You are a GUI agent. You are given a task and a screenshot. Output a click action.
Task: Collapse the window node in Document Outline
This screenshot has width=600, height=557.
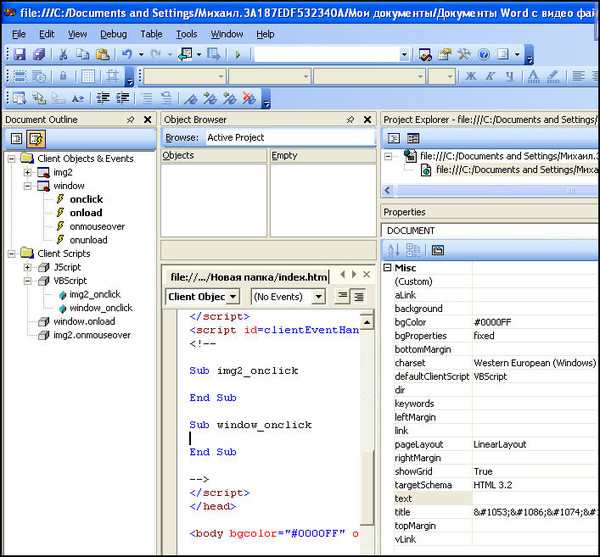click(27, 186)
